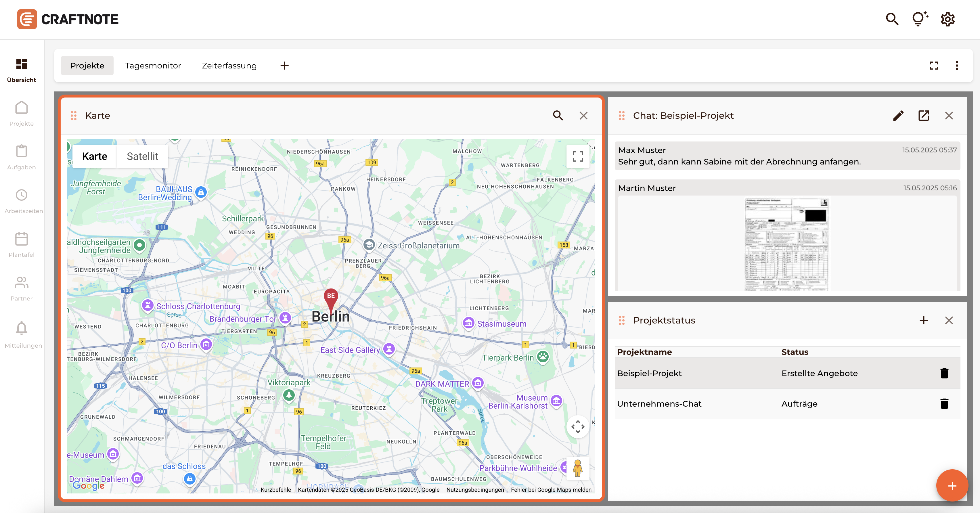
Task: Click the Craftnote logo
Action: [x=68, y=19]
